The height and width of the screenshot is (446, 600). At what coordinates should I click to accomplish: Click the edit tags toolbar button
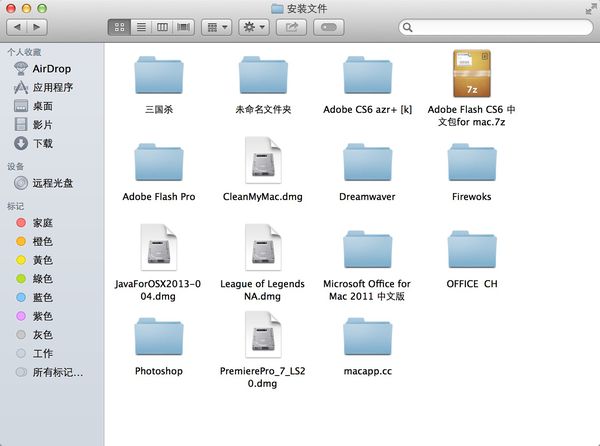pos(328,27)
